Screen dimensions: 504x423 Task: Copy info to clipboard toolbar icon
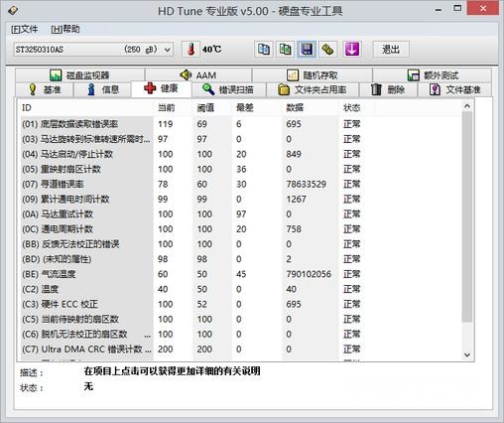coord(264,50)
